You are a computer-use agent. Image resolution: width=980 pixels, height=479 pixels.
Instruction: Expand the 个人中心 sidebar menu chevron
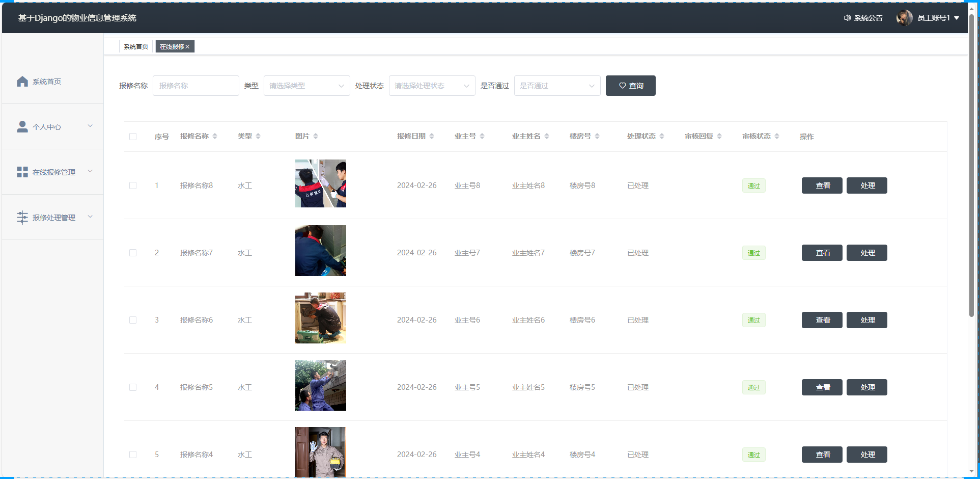click(90, 126)
